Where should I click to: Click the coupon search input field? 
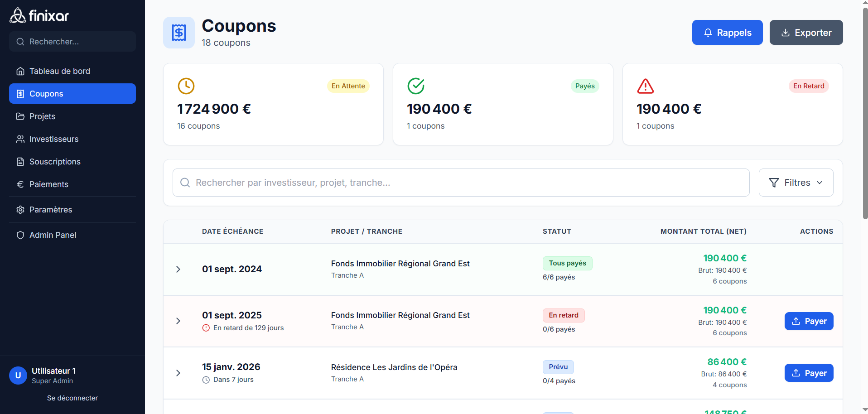[453, 183]
